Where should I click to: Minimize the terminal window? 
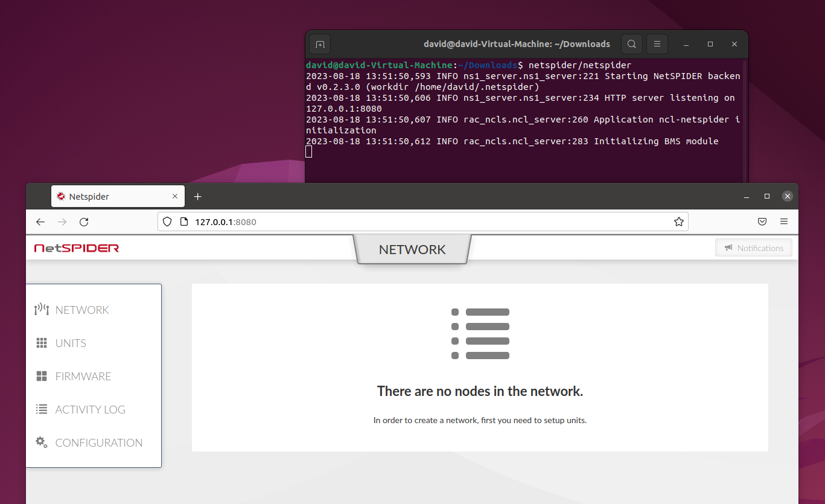point(686,44)
